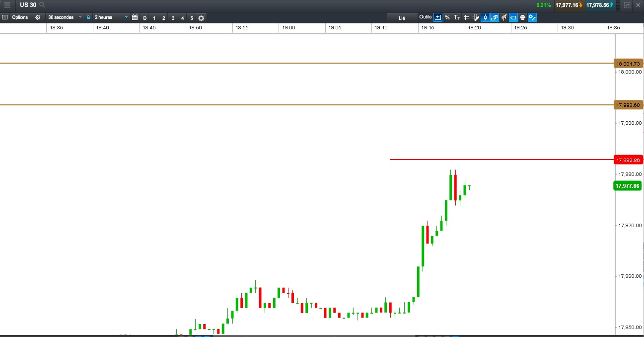This screenshot has height=337, width=644.
Task: Toggle the drawing tools settings icon
Action: tap(532, 17)
